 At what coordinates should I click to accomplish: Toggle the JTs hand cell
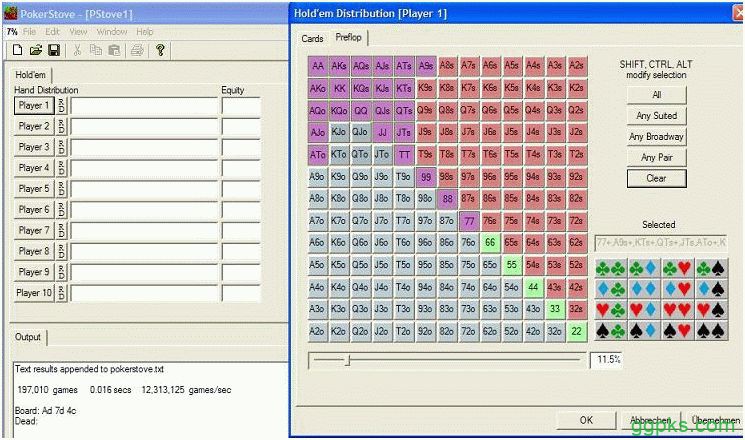(404, 132)
